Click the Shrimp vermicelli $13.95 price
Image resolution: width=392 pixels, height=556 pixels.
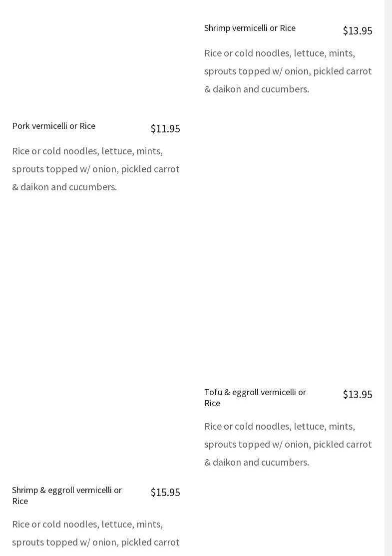coord(357,30)
